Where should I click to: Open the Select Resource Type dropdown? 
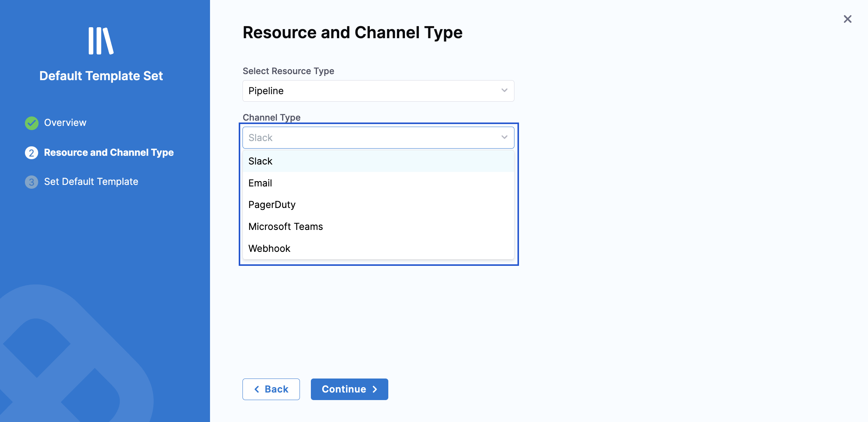click(x=378, y=91)
